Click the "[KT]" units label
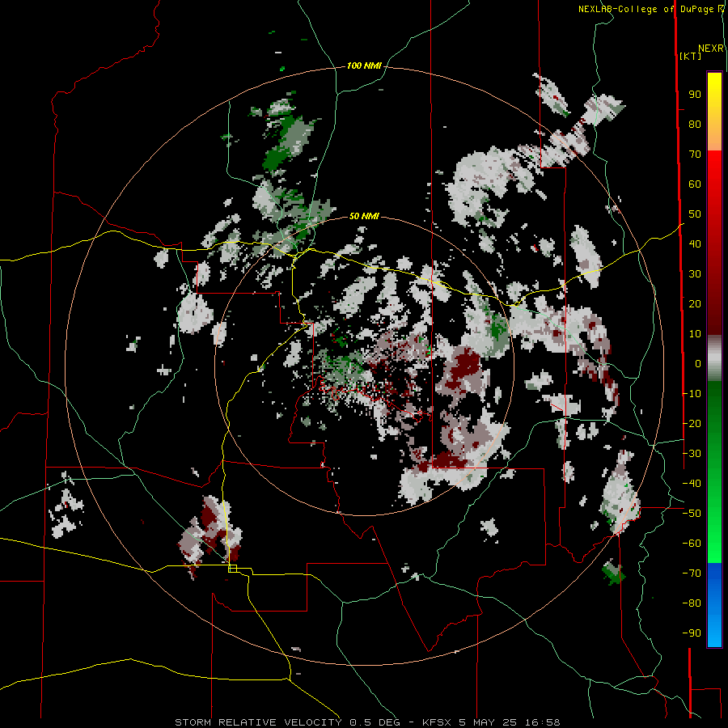The height and width of the screenshot is (728, 728). [x=691, y=56]
